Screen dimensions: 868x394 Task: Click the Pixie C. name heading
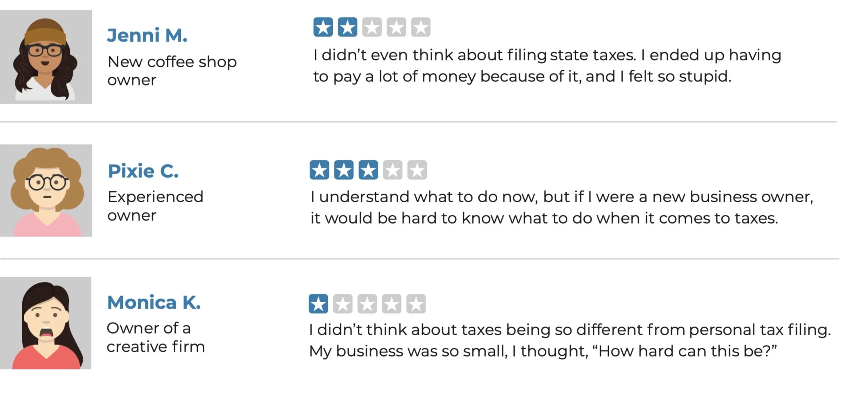point(143,171)
